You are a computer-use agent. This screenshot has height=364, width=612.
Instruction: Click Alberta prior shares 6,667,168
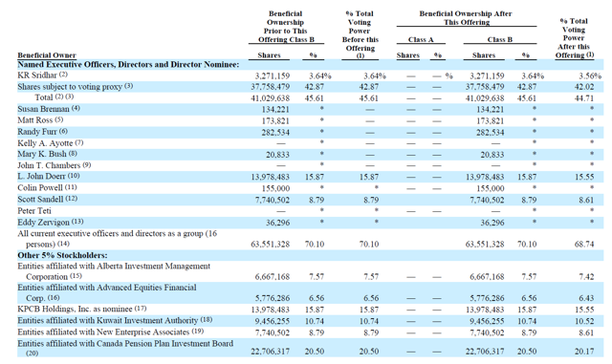[272, 277]
